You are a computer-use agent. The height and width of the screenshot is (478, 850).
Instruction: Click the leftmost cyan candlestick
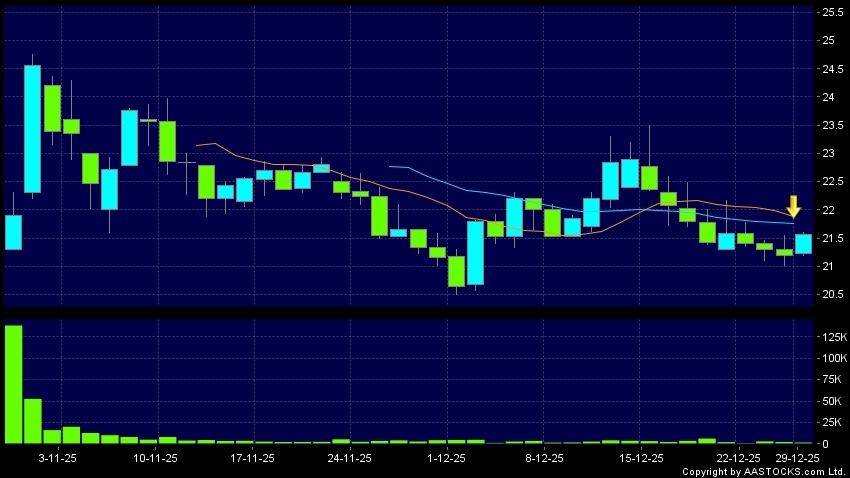tap(13, 231)
